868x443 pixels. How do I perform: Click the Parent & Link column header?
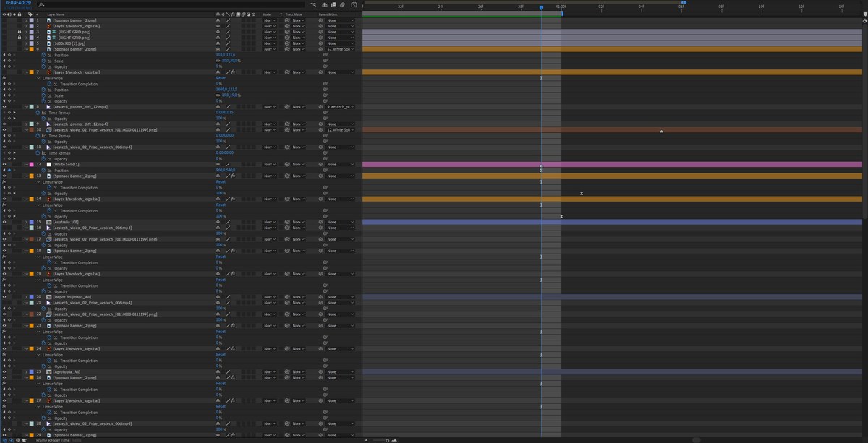pyautogui.click(x=328, y=14)
